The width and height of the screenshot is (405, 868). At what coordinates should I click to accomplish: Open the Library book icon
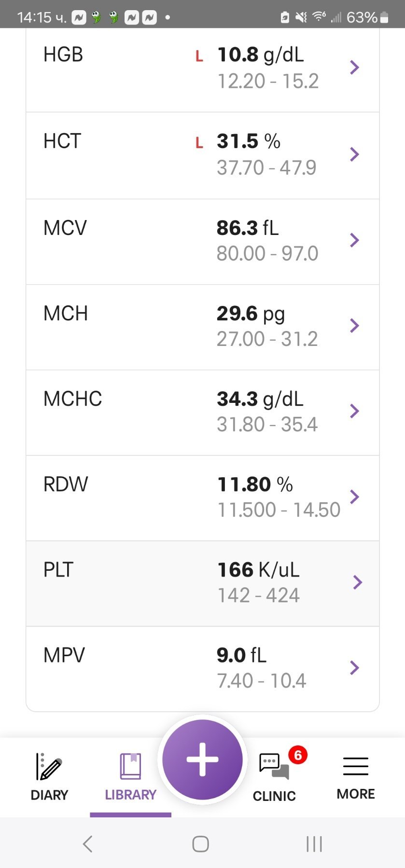[130, 766]
